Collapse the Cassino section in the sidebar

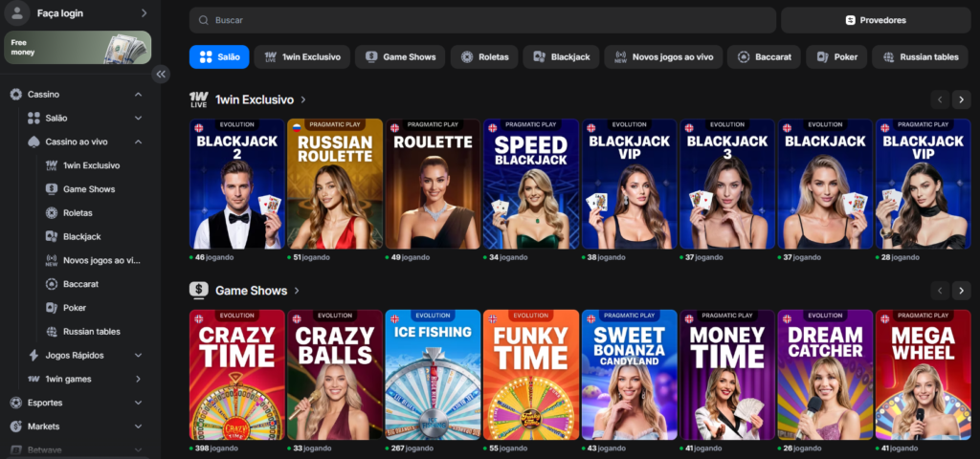138,95
